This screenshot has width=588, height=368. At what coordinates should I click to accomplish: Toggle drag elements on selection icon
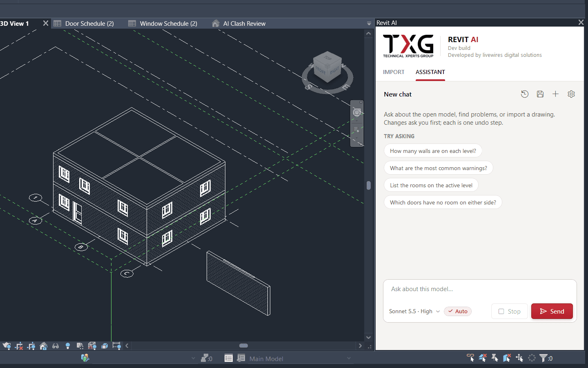pyautogui.click(x=519, y=358)
